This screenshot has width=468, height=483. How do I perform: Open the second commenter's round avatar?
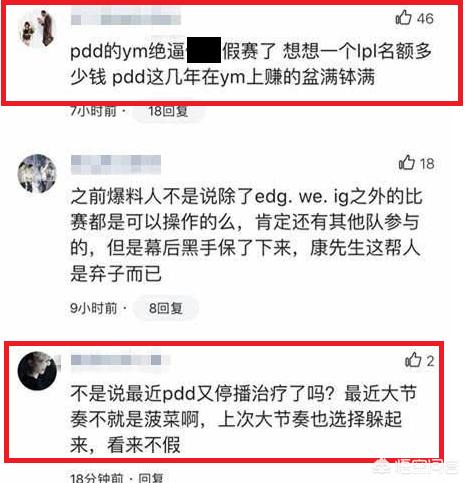pos(37,173)
